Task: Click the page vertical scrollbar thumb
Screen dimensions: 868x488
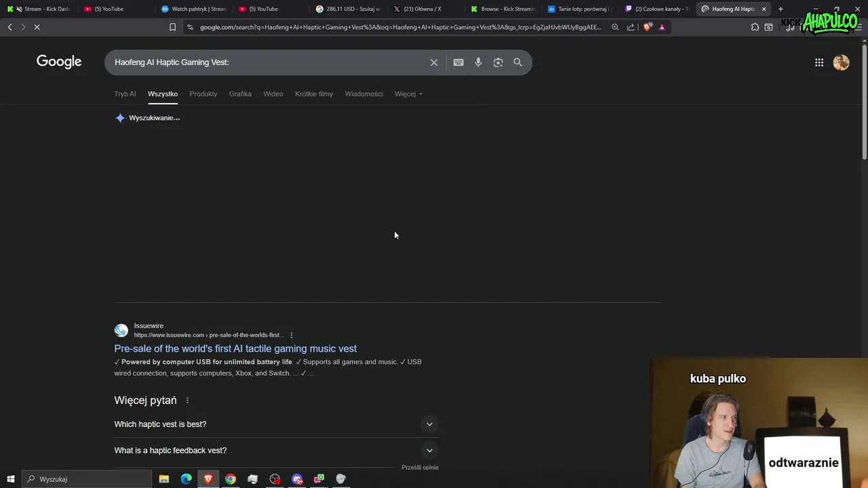Action: point(864,102)
